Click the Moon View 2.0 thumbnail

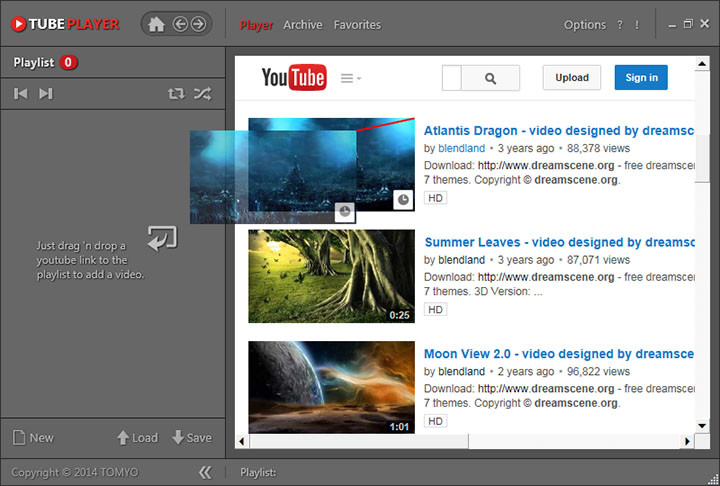(x=332, y=387)
